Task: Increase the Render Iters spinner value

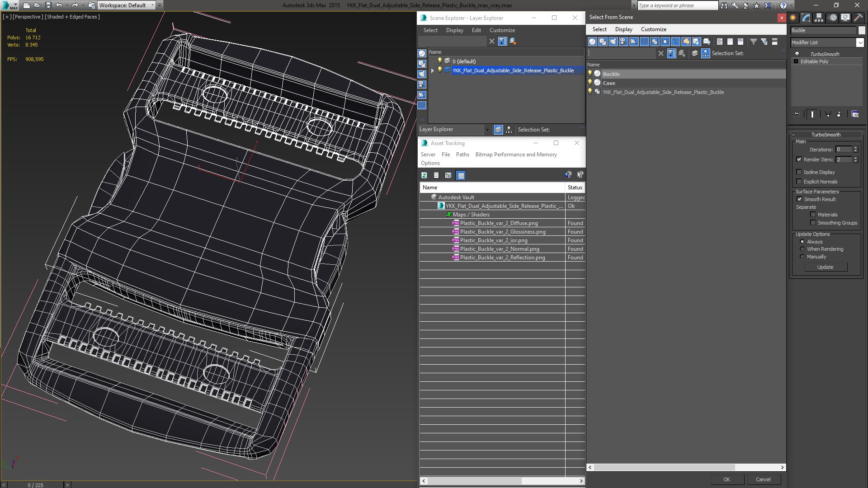Action: [855, 158]
